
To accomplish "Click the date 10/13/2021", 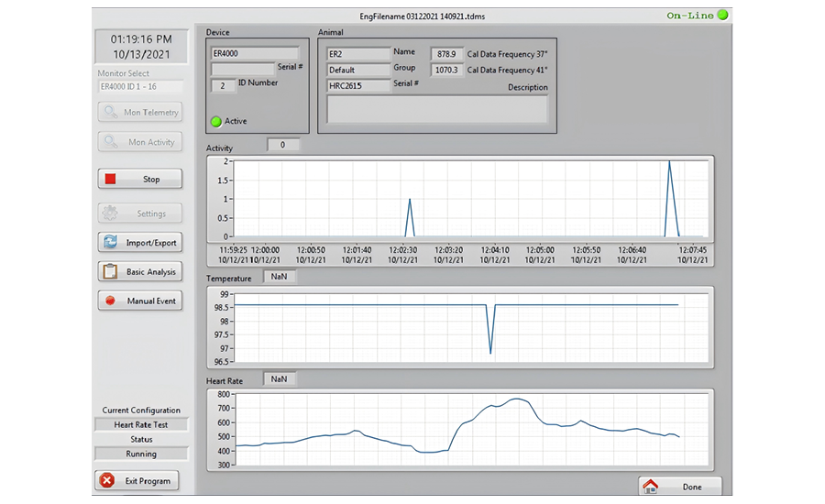I will coord(141,55).
